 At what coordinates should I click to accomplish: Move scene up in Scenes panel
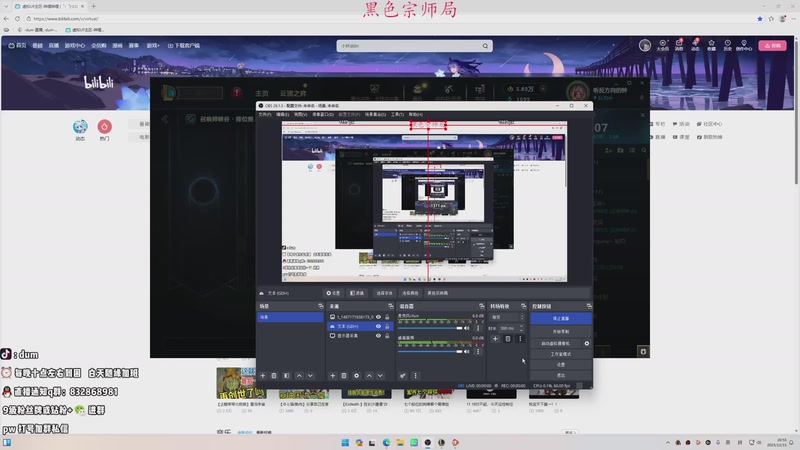coord(299,376)
